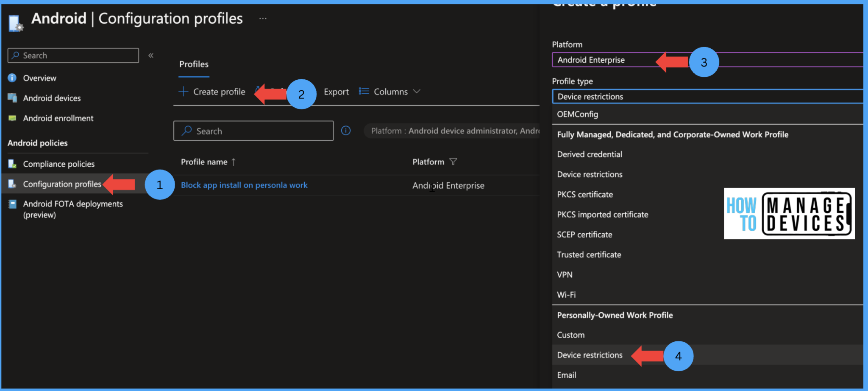Focus the sidebar Search field
Image resolution: width=868 pixels, height=391 pixels.
click(x=73, y=56)
